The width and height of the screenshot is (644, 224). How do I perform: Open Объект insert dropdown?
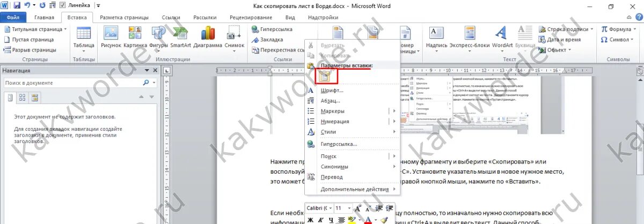pyautogui.click(x=556, y=50)
